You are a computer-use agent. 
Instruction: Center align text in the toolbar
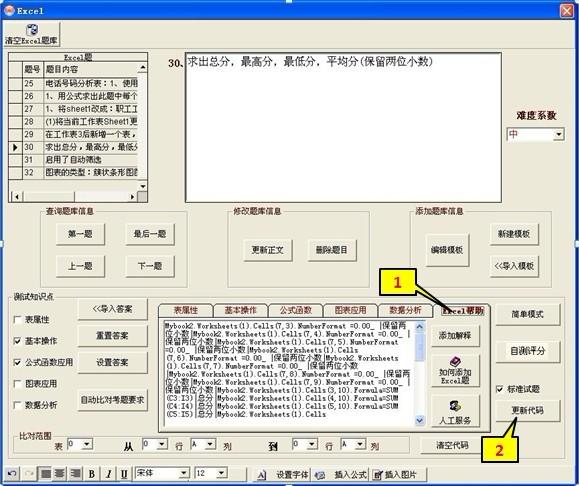(x=59, y=473)
